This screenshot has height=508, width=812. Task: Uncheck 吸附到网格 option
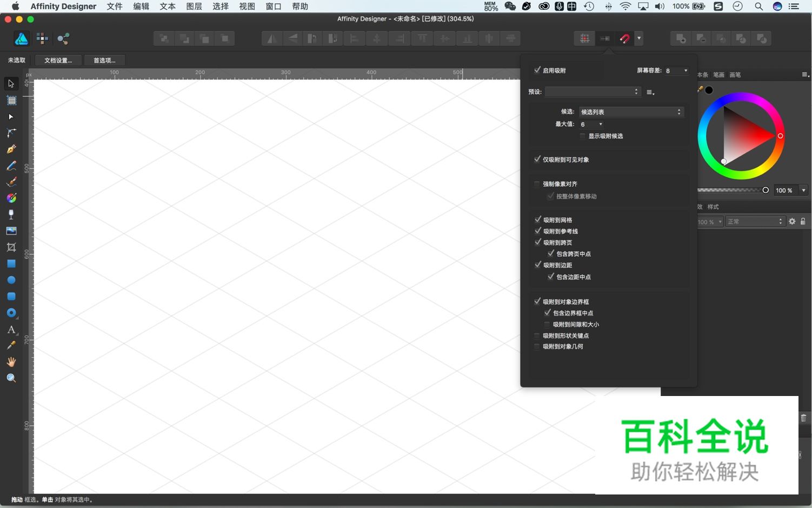538,220
